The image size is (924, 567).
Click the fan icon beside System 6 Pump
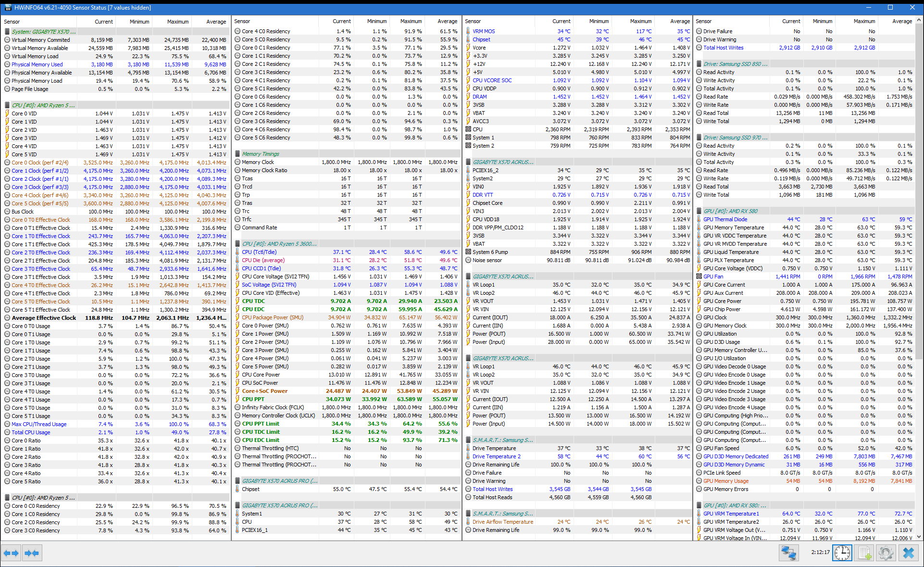pyautogui.click(x=468, y=252)
